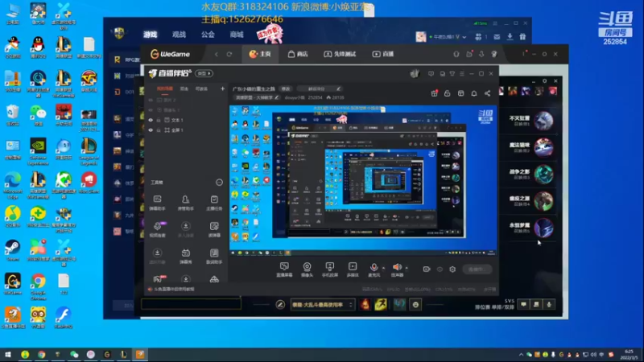The height and width of the screenshot is (362, 644).
Task: Open the hamburger menu in 直播伴侣 title bar
Action: pyautogui.click(x=461, y=74)
